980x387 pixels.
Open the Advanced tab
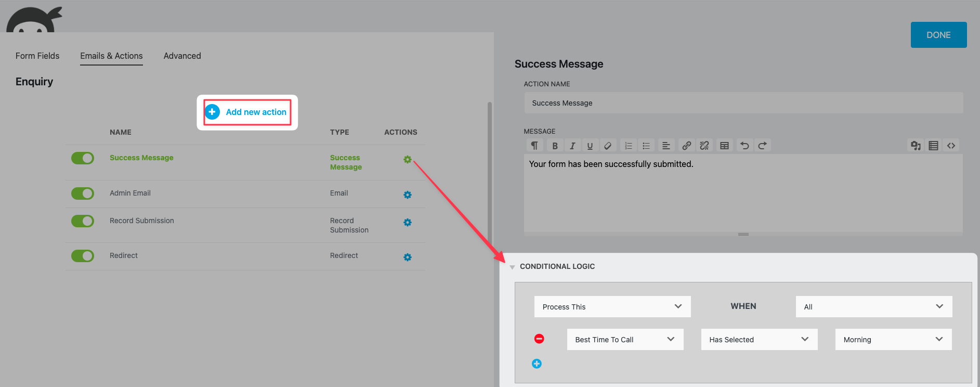[182, 56]
